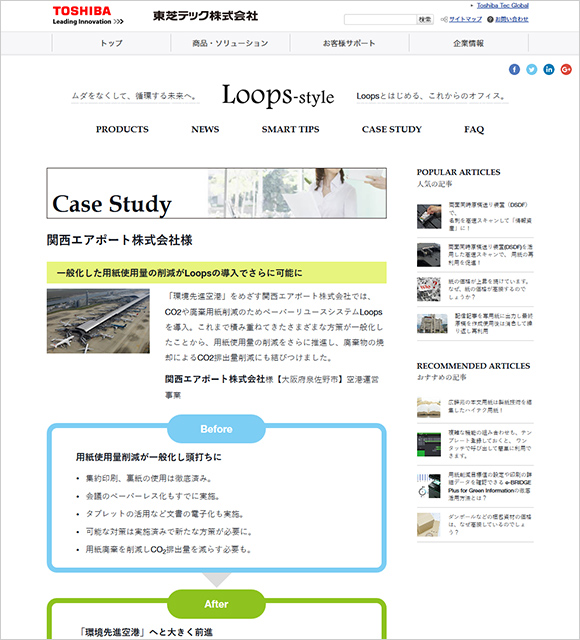580x640 pixels.
Task: Open the Toshiba Tec Global link
Action: coord(502,5)
